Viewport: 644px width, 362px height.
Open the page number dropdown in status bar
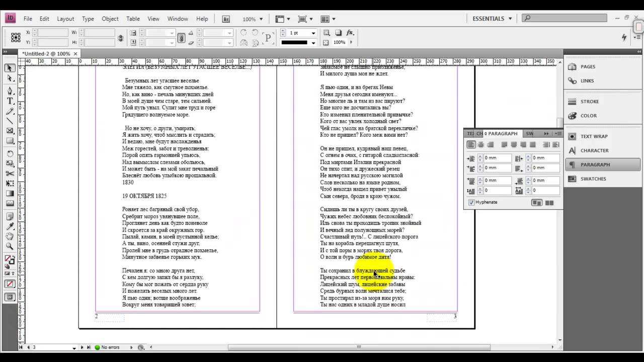[74, 347]
